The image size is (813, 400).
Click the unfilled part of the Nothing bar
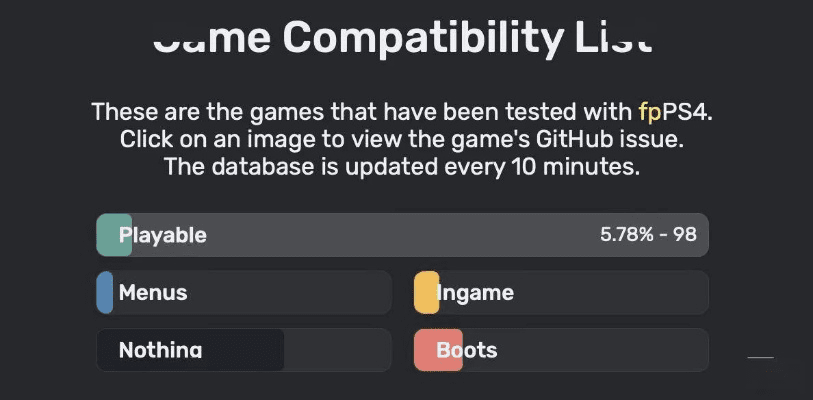(337, 350)
